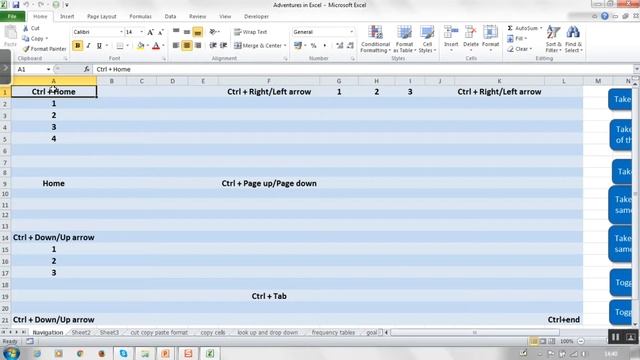Cut the selected cell
Image resolution: width=640 pixels, height=360 pixels.
(31, 28)
